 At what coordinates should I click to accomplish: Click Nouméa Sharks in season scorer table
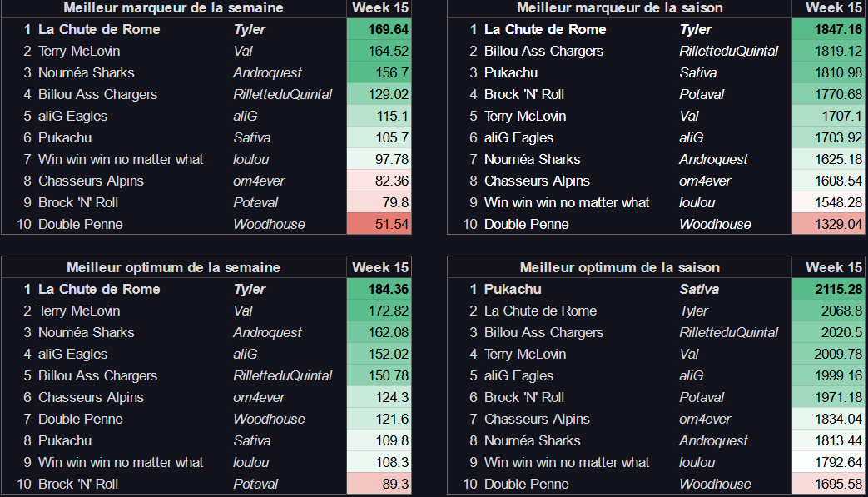pos(532,160)
